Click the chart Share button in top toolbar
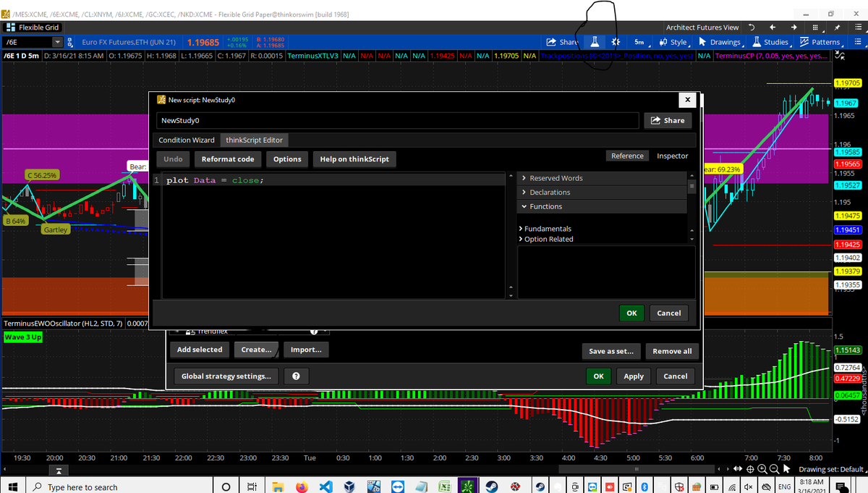The width and height of the screenshot is (868, 493). 561,42
